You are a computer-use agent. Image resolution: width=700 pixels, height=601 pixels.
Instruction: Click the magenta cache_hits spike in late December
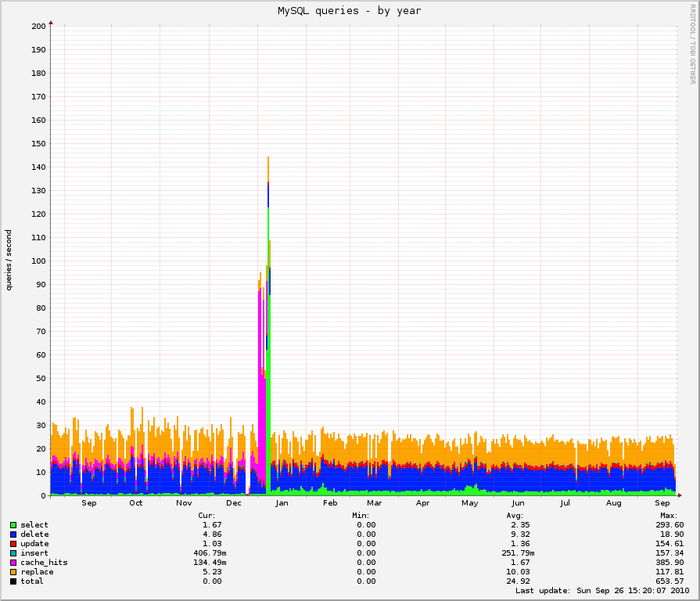coord(261,384)
